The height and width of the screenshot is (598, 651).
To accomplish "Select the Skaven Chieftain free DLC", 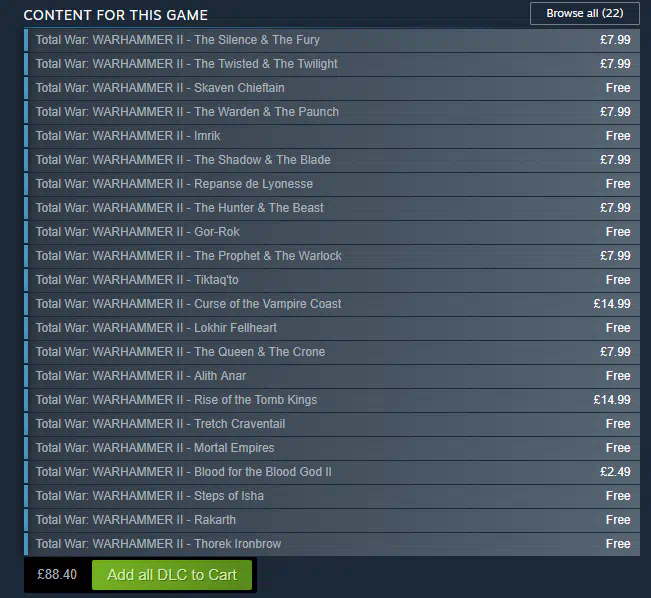I will (332, 88).
